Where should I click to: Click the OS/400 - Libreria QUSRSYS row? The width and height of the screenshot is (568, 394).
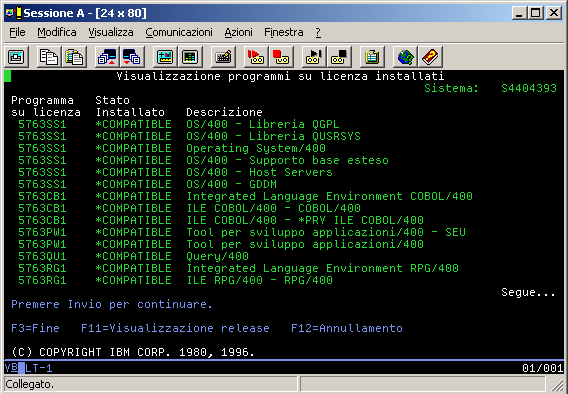[189, 136]
